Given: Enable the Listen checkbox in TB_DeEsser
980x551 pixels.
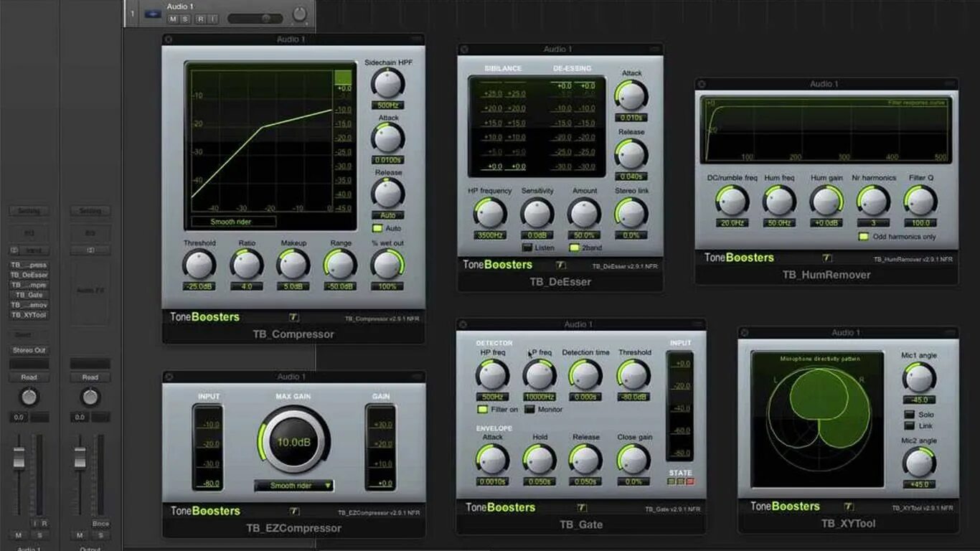Looking at the screenshot, I should tap(527, 248).
